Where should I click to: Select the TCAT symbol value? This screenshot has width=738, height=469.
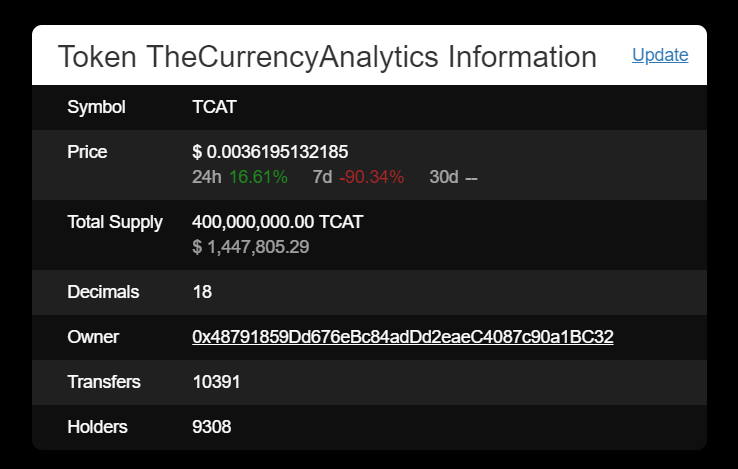point(214,107)
